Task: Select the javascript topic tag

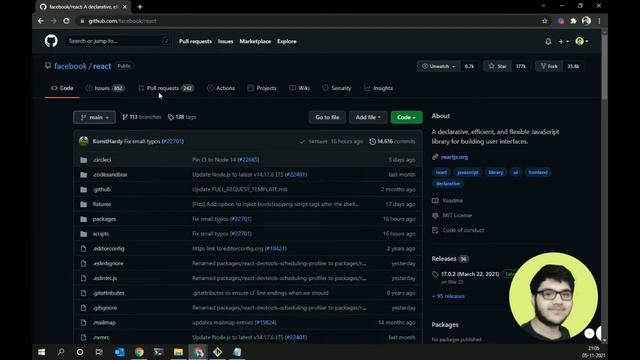Action: (x=468, y=172)
